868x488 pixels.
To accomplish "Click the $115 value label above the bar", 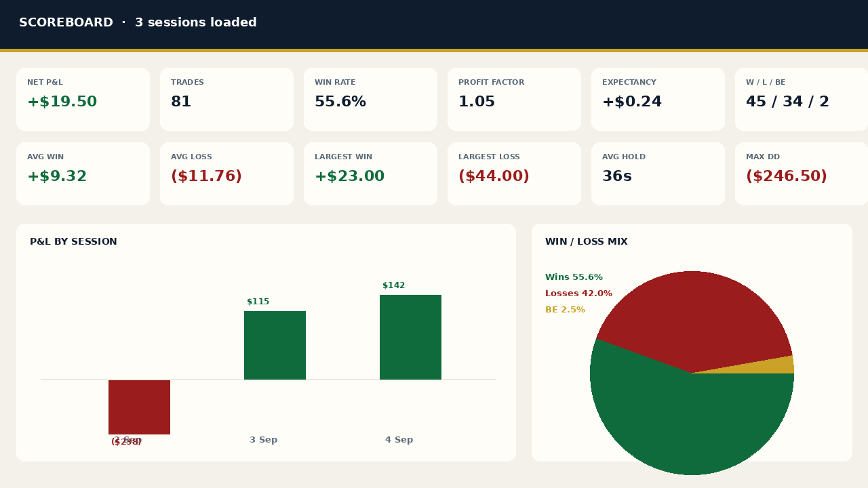I will click(258, 302).
